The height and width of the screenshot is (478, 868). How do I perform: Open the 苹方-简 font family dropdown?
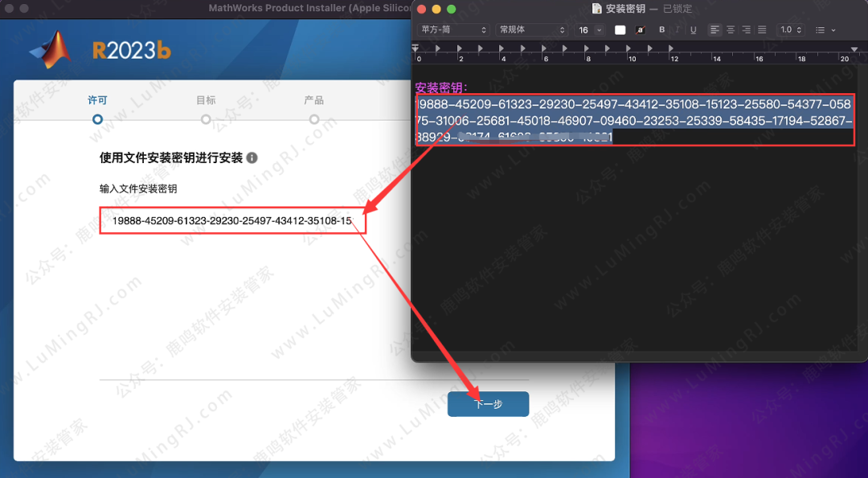click(x=452, y=30)
